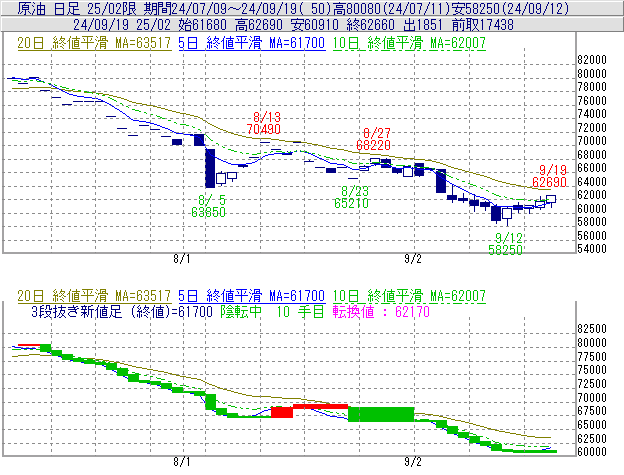The height and width of the screenshot is (475, 624).
Task: Click the lower chart's 10日 終値平滑 MA=62007 legend
Action: click(x=409, y=296)
